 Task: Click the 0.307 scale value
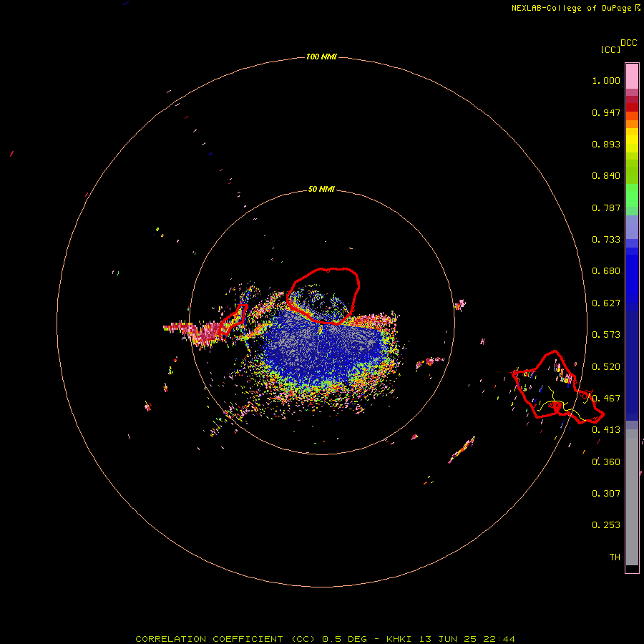click(x=606, y=494)
